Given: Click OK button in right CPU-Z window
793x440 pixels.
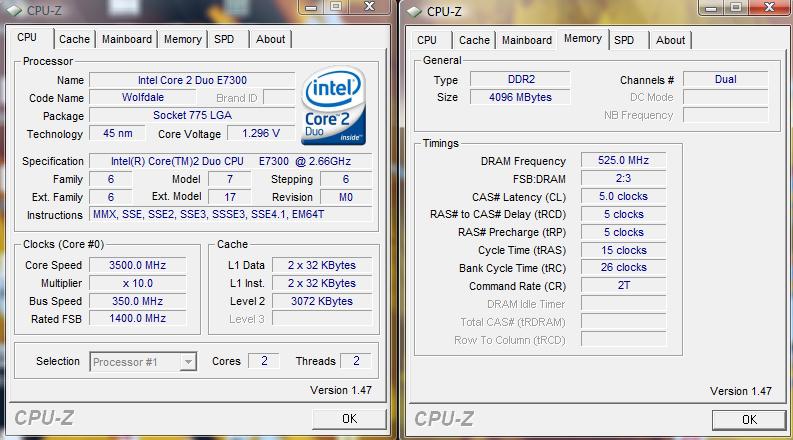Looking at the screenshot, I should tap(750, 420).
